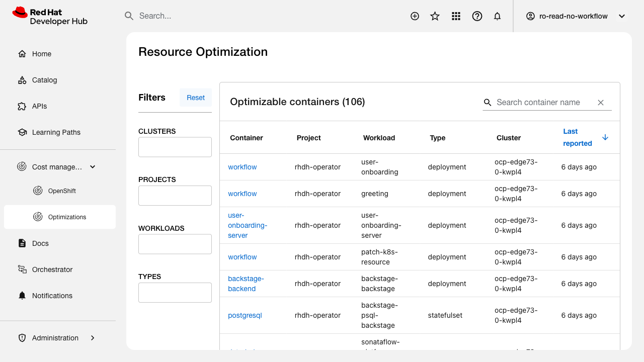Image resolution: width=644 pixels, height=362 pixels.
Task: Open the Clusters filter dropdown
Action: pyautogui.click(x=175, y=147)
